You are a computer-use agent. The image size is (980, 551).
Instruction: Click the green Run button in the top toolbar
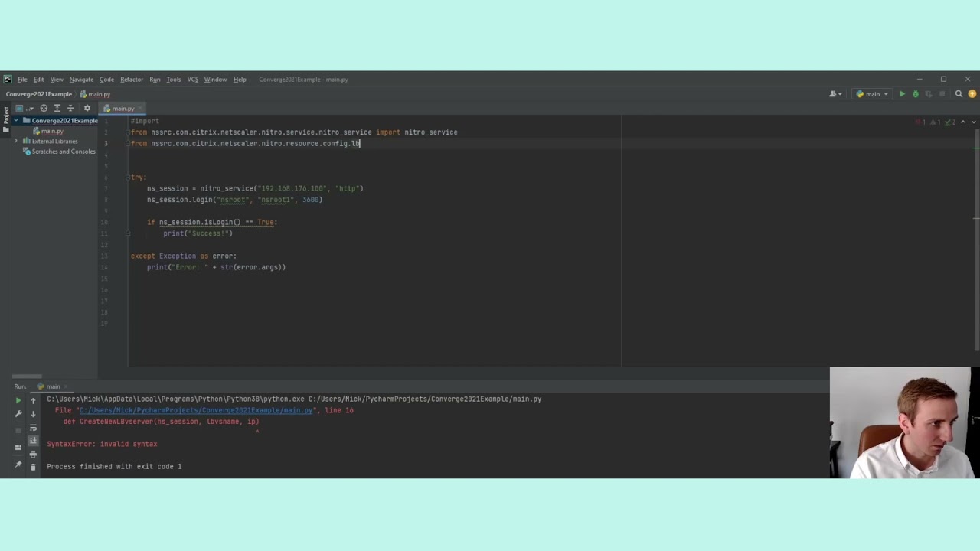click(902, 94)
